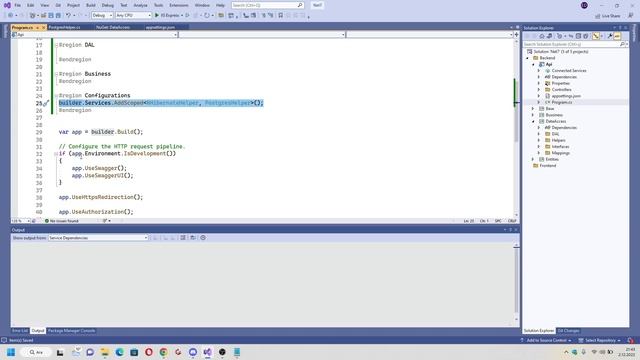Open the Api project scope dropdown above editor

tap(94, 35)
